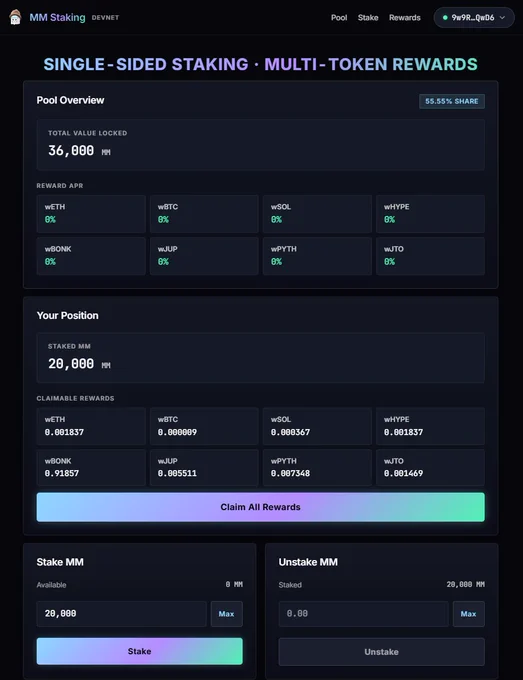Image resolution: width=523 pixels, height=680 pixels.
Task: Select the wETH reward APR card
Action: click(91, 213)
